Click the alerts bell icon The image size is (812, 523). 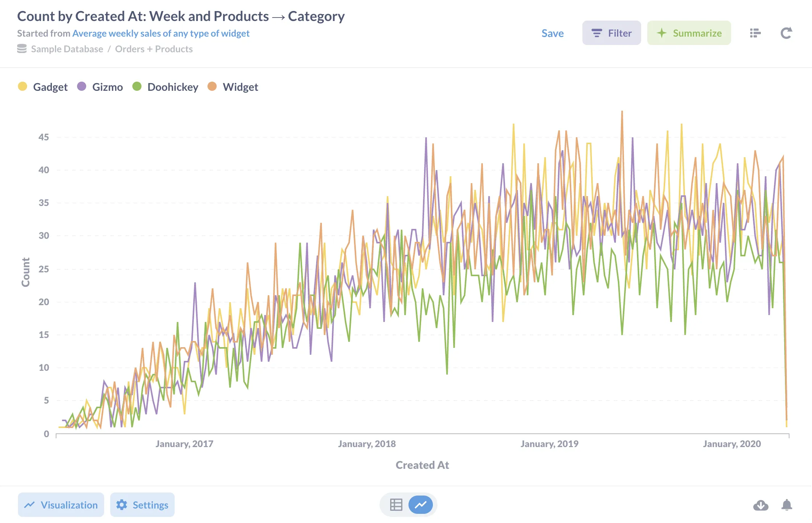787,505
